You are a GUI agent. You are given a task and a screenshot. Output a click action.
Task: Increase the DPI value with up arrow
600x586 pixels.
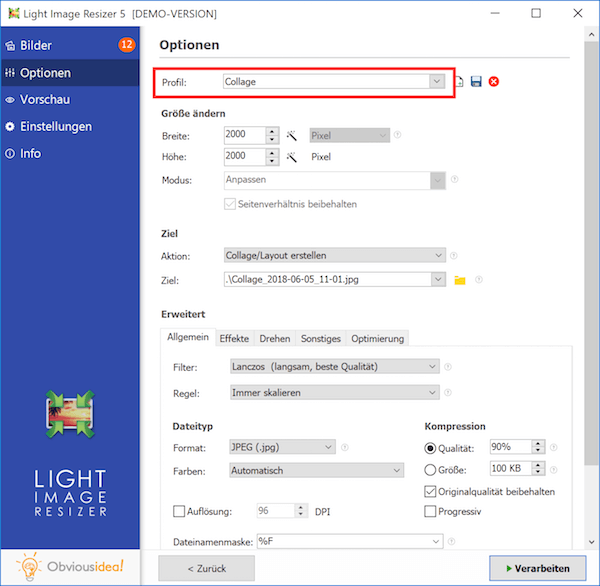[301, 507]
